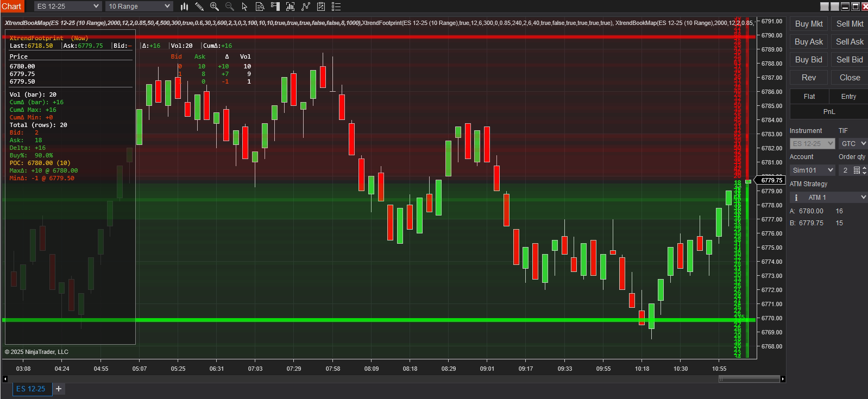Select the drawing tools pencil icon
Image resolution: width=868 pixels, height=399 pixels.
coord(199,7)
